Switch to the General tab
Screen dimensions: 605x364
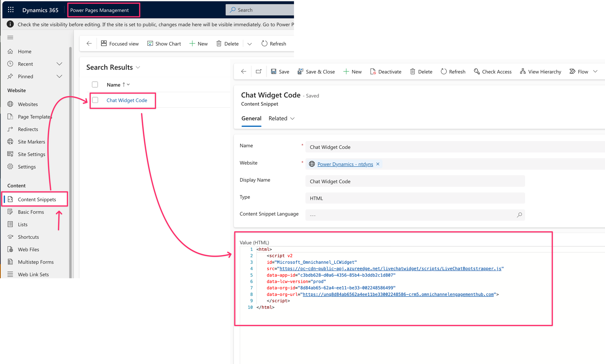251,119
